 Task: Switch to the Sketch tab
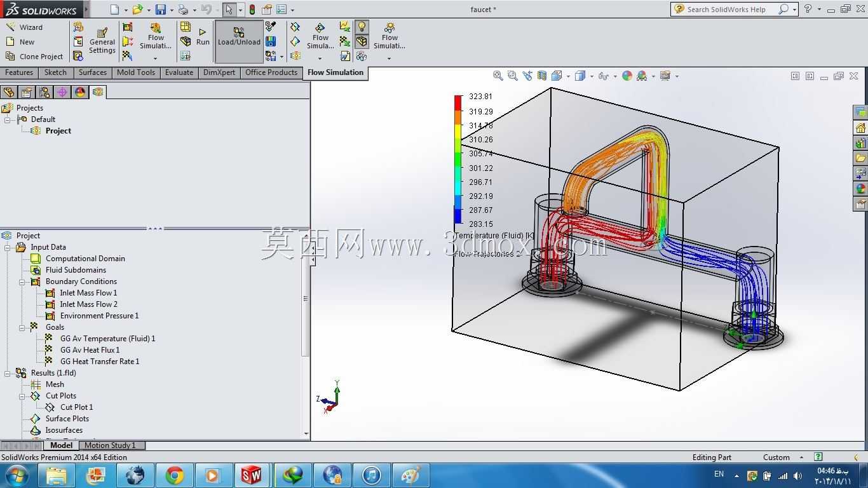pos(55,72)
